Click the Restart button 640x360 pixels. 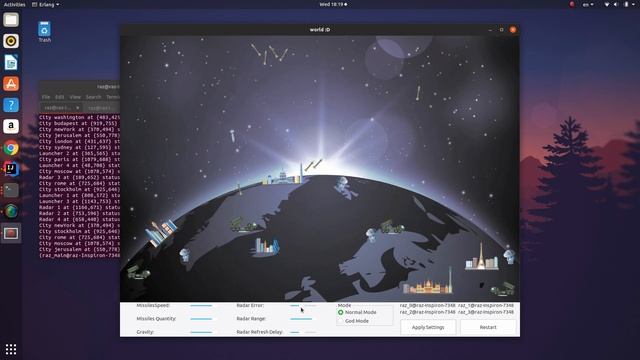(488, 327)
